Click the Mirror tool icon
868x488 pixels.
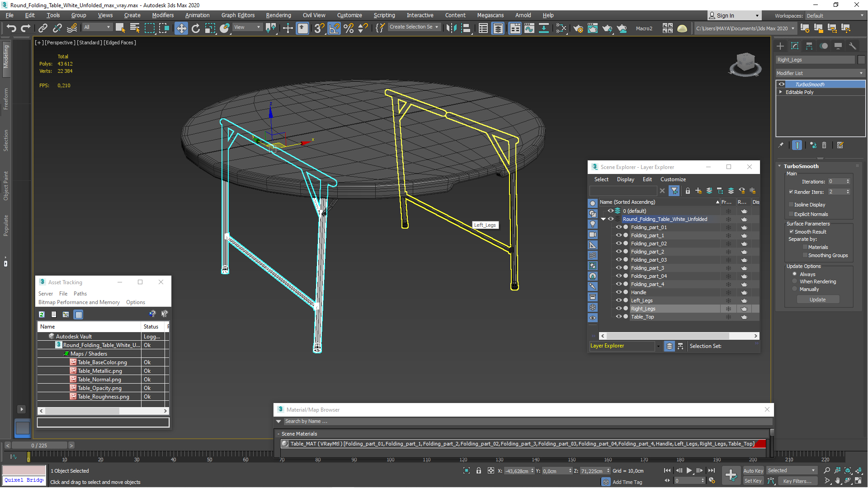pos(451,28)
